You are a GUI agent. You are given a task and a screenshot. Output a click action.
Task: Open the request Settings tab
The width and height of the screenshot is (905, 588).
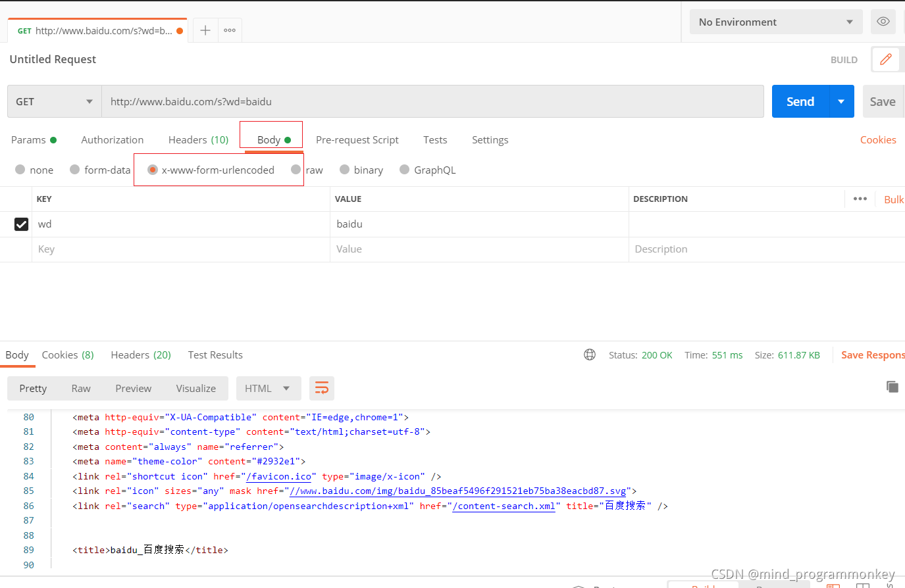point(490,139)
